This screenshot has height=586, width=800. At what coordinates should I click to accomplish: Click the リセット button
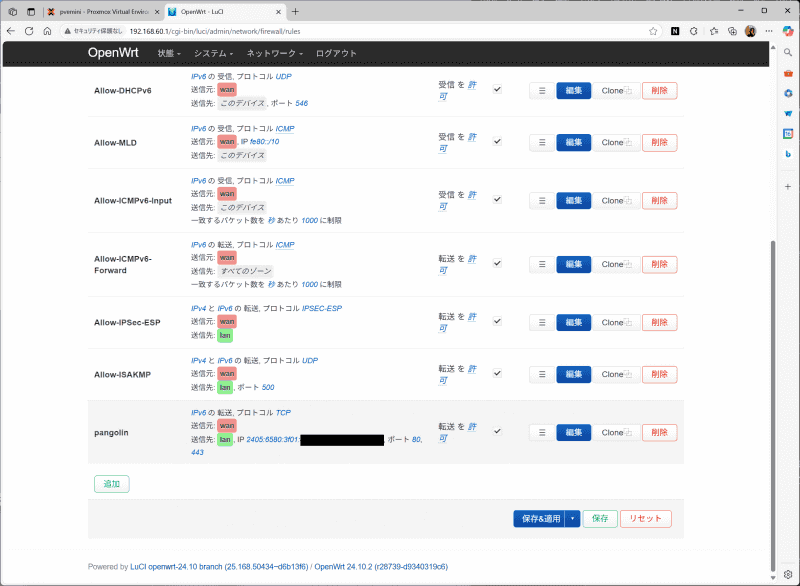pos(645,519)
